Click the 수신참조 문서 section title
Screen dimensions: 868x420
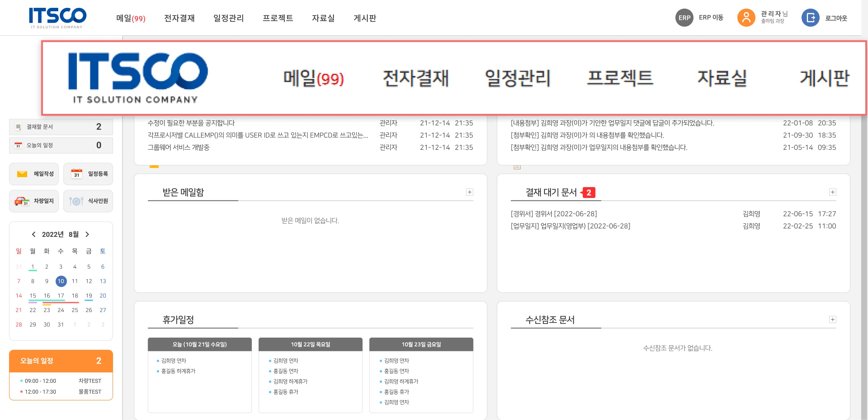tap(550, 320)
